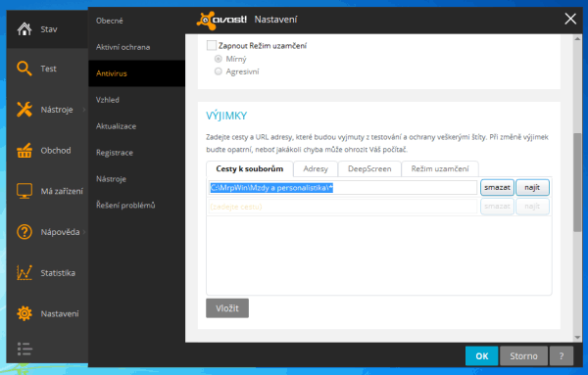Click the scrollbar up arrow

click(577, 38)
